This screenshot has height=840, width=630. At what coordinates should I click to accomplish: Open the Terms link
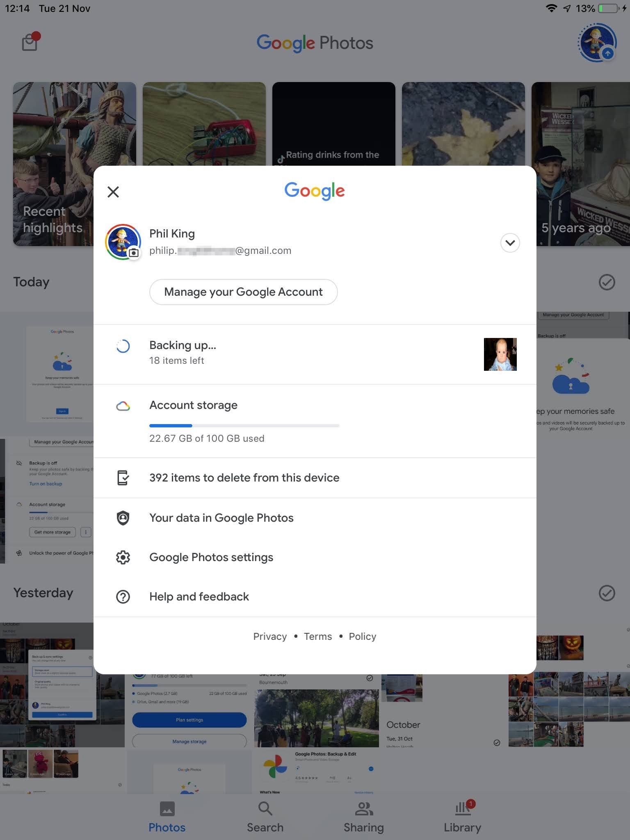click(x=318, y=637)
